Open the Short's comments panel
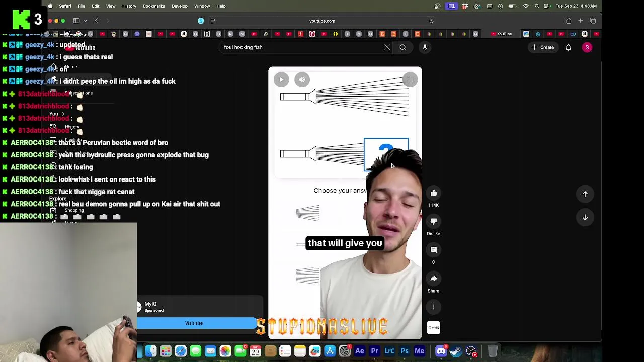This screenshot has height=362, width=644. (433, 250)
